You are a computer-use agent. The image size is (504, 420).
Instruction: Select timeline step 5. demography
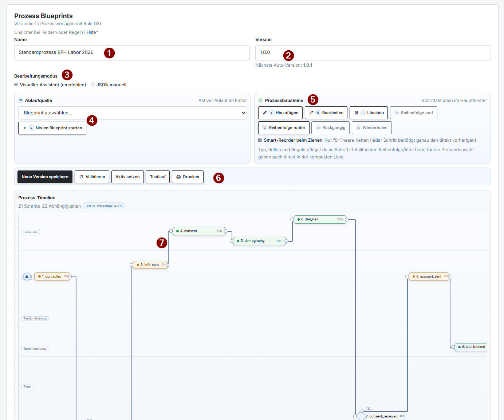coord(259,241)
